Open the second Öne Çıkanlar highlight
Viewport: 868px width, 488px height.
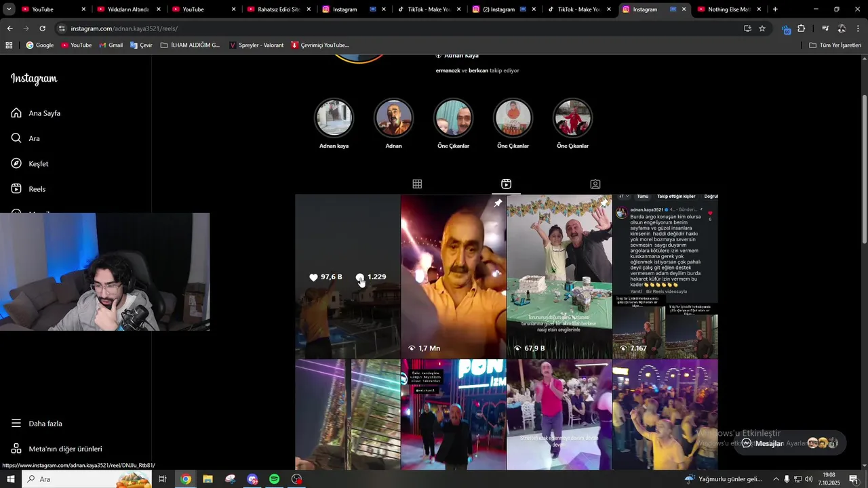click(x=513, y=118)
